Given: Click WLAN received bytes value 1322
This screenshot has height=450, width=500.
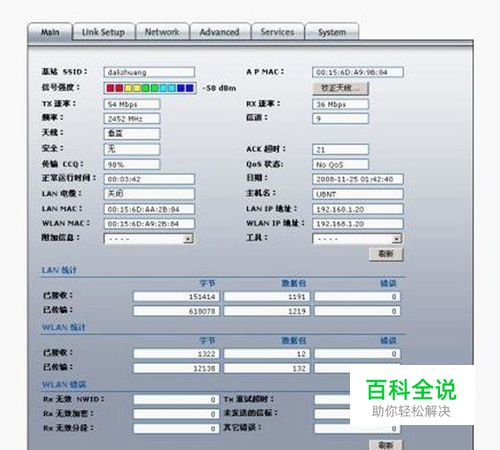Looking at the screenshot, I should (176, 354).
